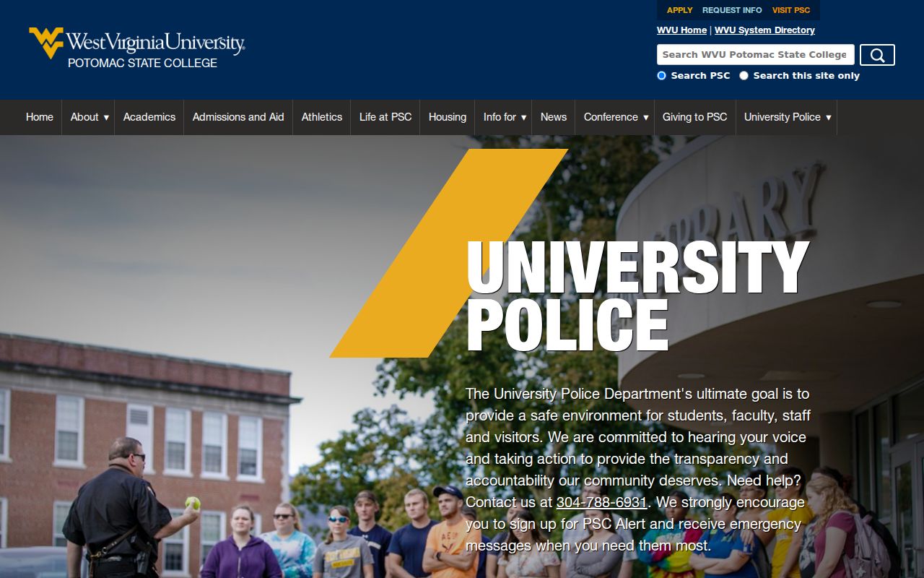
Task: Go to Admissions and Aid
Action: [238, 117]
